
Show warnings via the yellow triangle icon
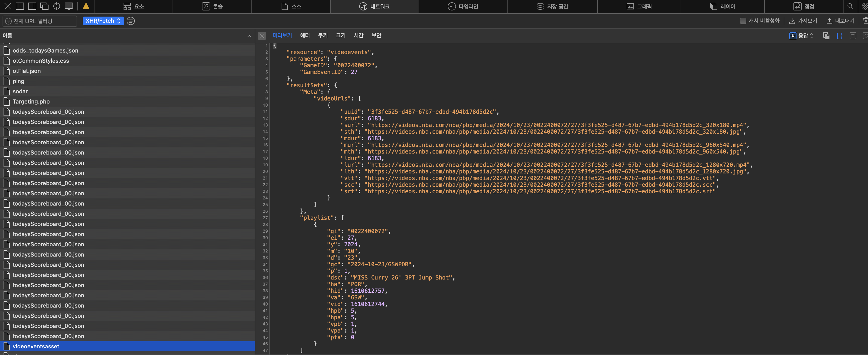click(86, 6)
